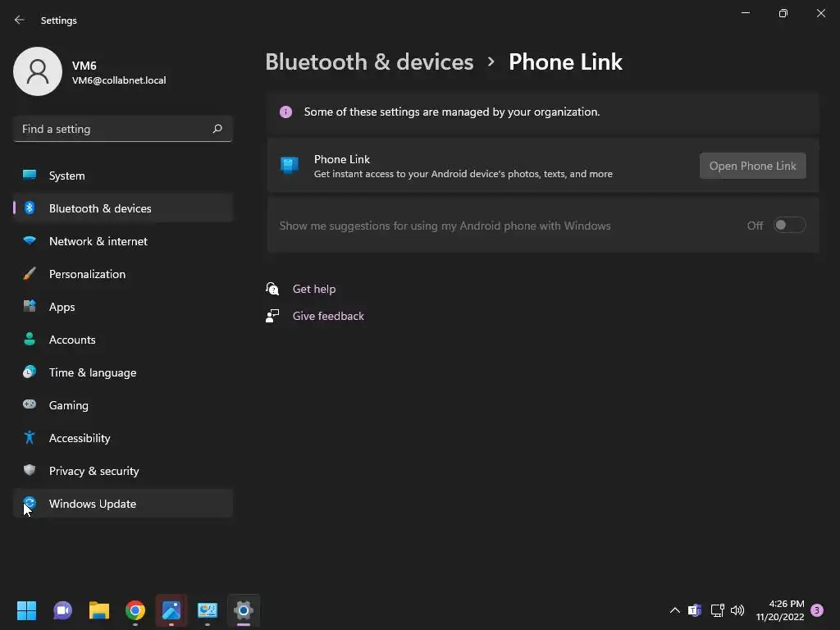Open Network & internet settings

(123, 241)
